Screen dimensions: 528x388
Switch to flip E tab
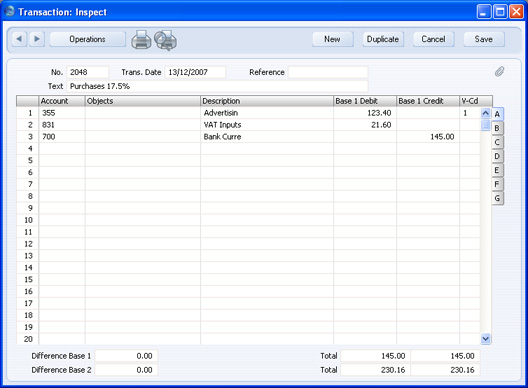(497, 170)
